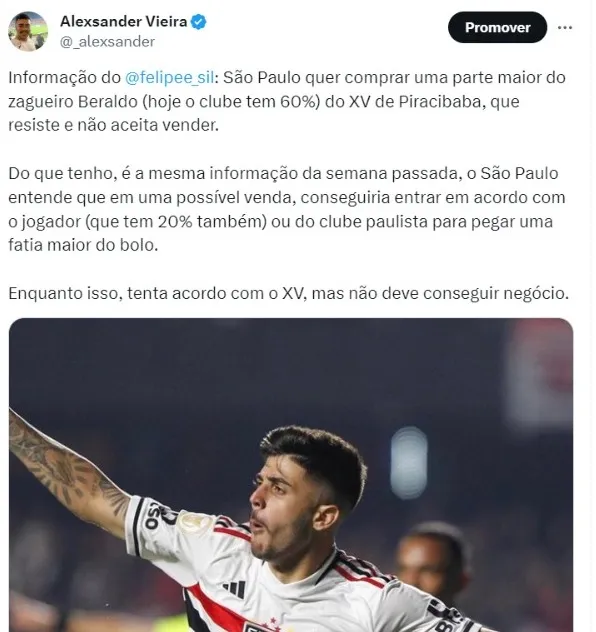Click the league badge on the sleeve

point(195,522)
